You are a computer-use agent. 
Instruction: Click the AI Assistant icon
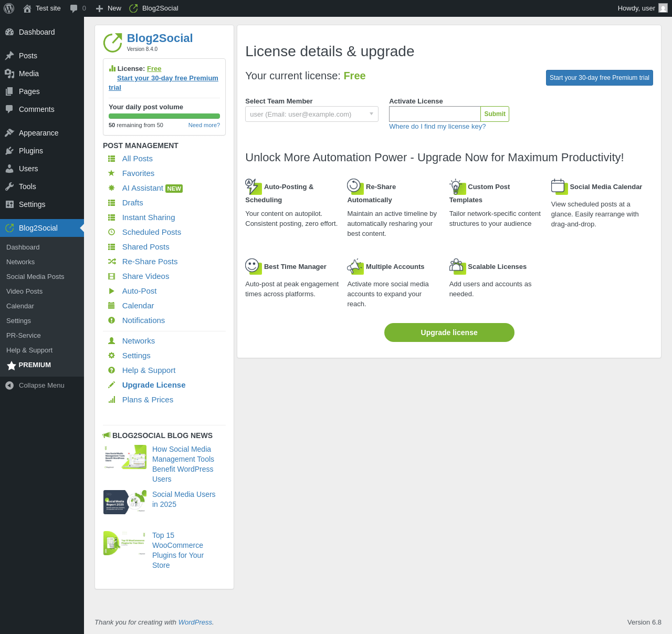pos(111,188)
